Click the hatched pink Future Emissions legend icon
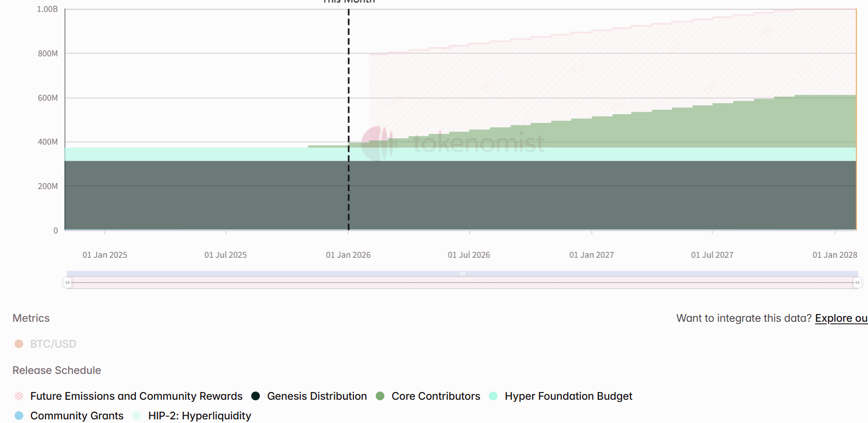Image resolution: width=868 pixels, height=423 pixels. tap(19, 396)
